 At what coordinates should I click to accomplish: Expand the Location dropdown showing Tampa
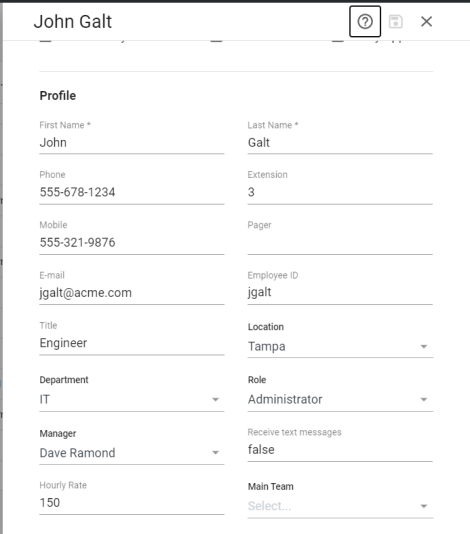[x=340, y=346]
